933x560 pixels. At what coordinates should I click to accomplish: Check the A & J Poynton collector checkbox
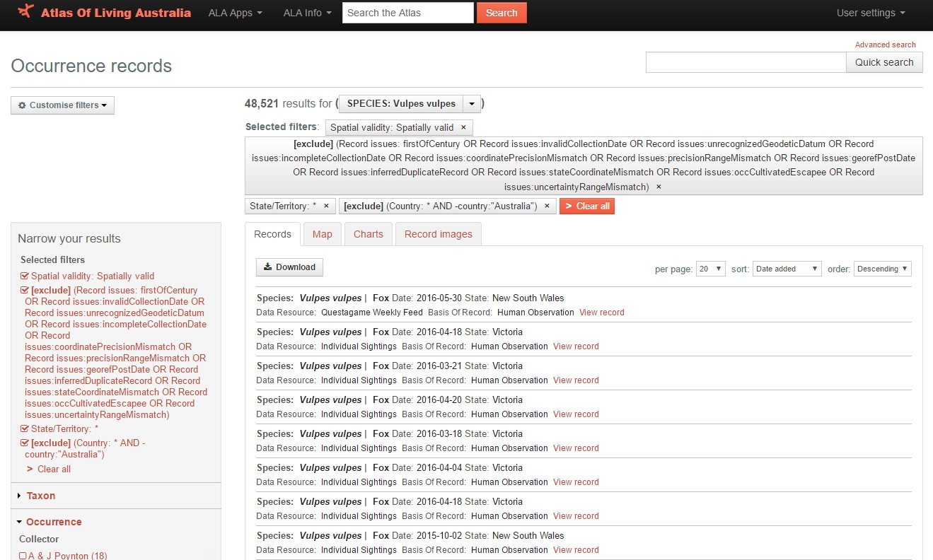(23, 556)
